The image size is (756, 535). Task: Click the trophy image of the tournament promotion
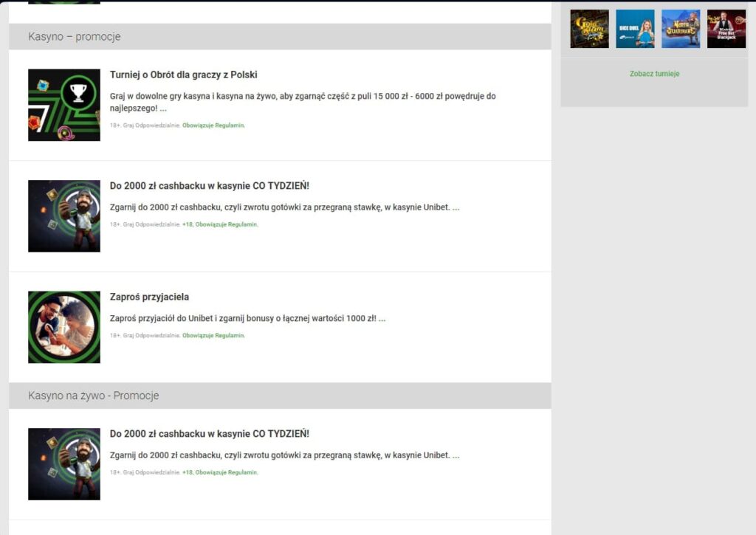coord(64,104)
